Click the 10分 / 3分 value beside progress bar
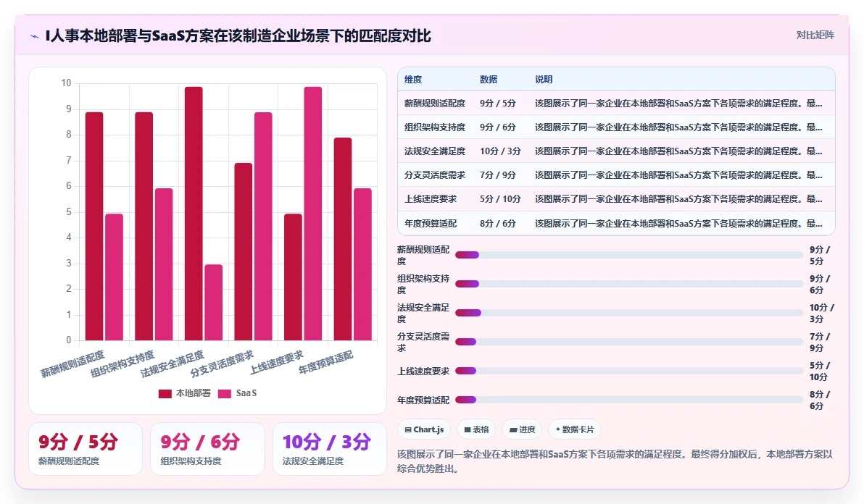Image resolution: width=864 pixels, height=504 pixels. tap(821, 313)
